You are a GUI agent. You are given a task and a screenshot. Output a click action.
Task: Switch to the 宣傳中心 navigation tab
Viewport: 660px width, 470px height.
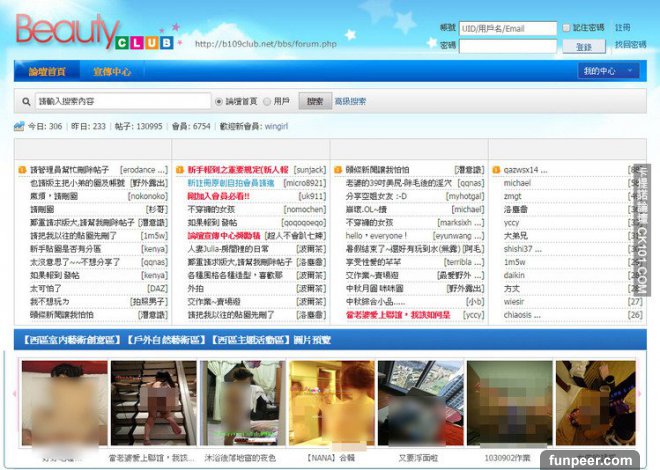click(112, 72)
